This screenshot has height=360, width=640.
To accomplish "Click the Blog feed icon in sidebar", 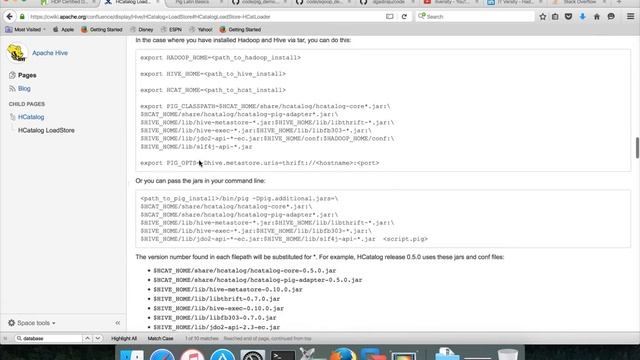I will coord(12,89).
